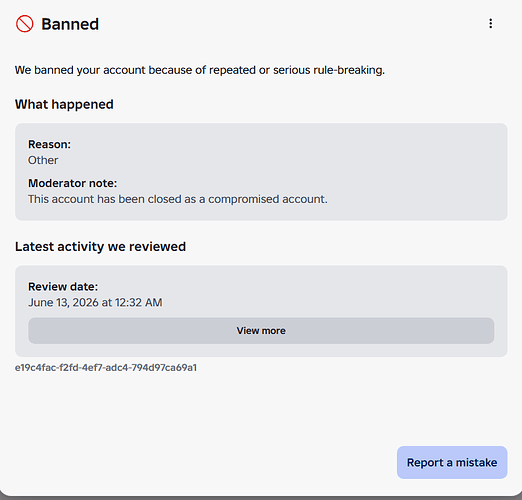This screenshot has height=500, width=522.
Task: Click the 'Latest activity we reviewed' heading
Action: click(100, 247)
